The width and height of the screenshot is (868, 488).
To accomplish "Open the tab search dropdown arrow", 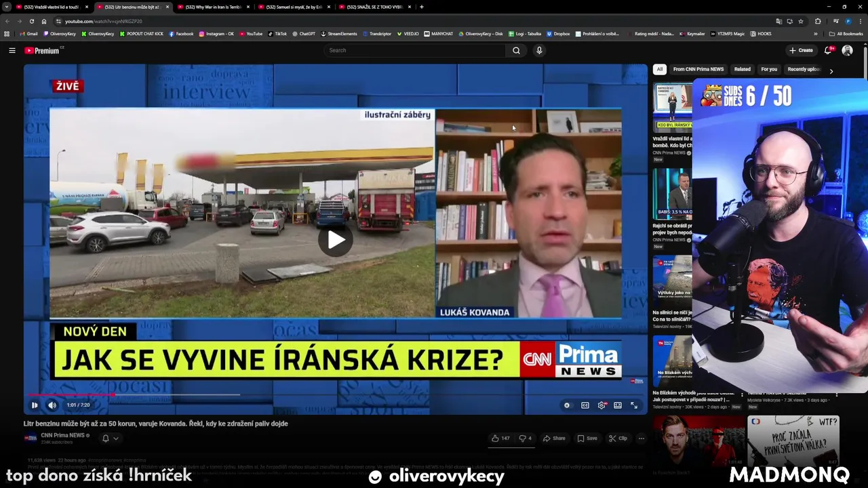I will (5, 7).
